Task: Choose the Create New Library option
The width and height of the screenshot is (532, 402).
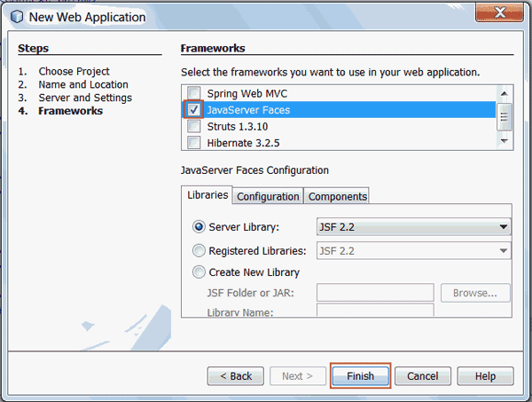Action: (x=199, y=272)
